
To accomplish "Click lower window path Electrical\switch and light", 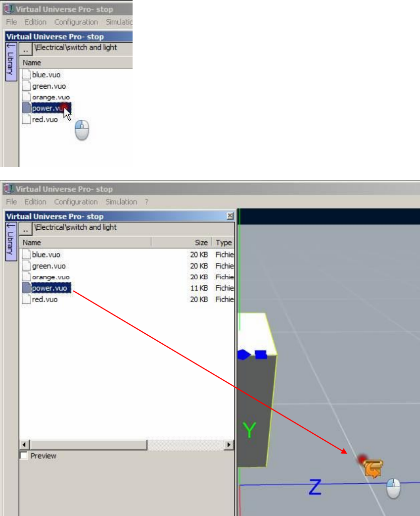I will (x=76, y=227).
